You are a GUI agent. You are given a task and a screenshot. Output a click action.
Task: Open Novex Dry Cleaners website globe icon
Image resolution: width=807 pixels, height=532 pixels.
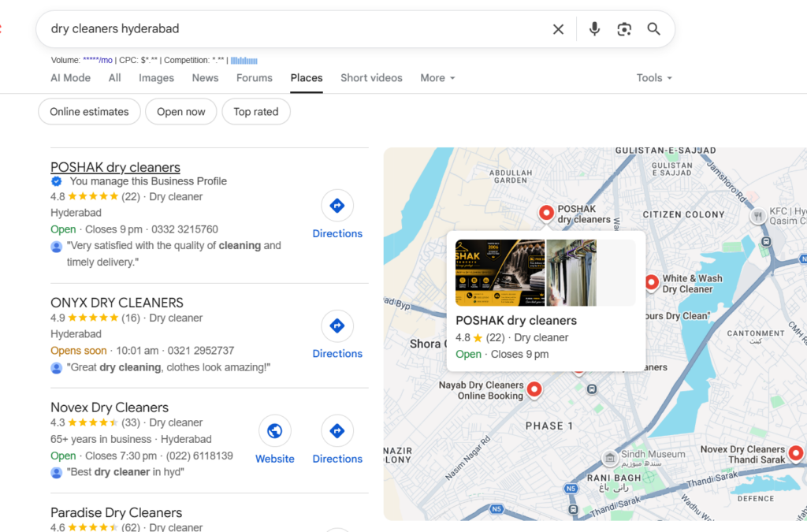coord(275,430)
